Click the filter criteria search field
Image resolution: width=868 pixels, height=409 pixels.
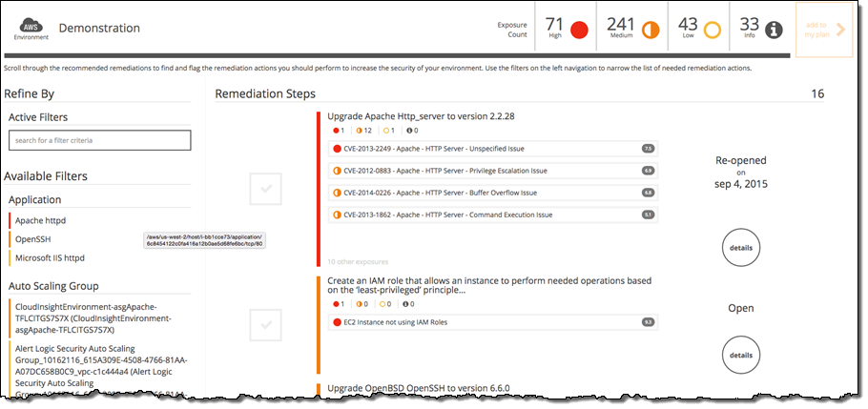click(x=99, y=140)
